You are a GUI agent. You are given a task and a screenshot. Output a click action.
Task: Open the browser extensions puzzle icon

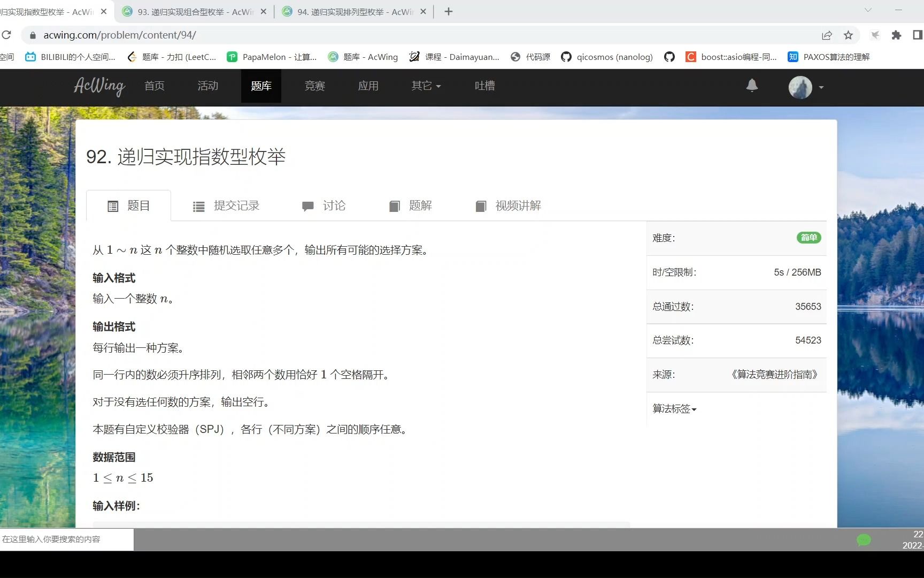click(896, 35)
